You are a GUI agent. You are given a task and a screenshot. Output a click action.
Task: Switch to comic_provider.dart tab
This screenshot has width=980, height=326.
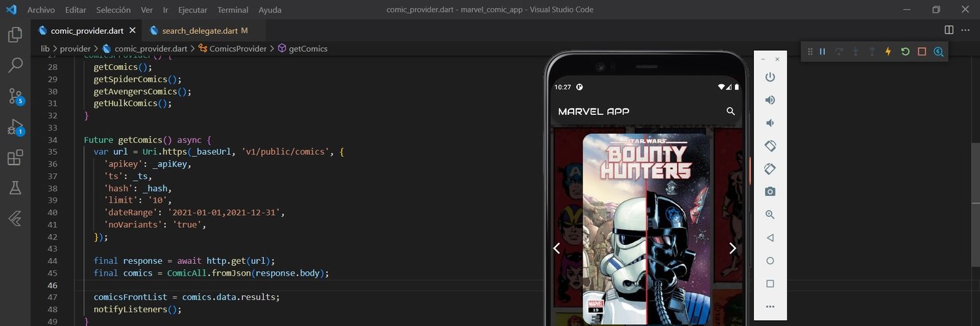(86, 30)
